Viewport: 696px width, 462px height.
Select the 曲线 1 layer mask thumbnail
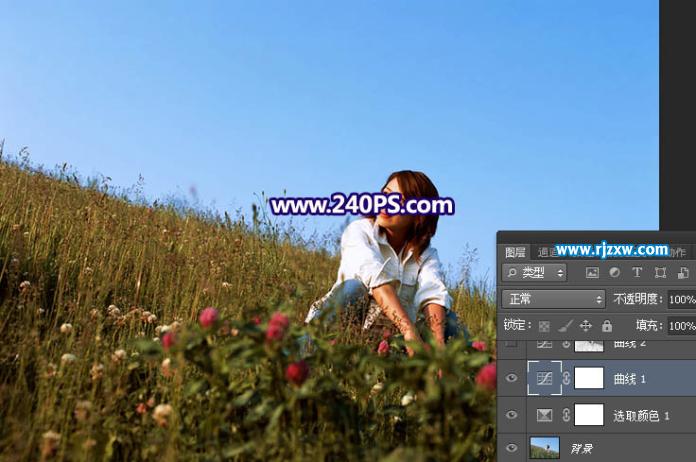pos(589,378)
